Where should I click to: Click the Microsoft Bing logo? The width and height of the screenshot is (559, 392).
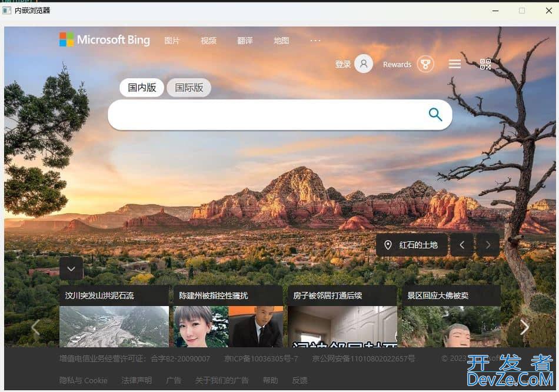click(x=105, y=39)
